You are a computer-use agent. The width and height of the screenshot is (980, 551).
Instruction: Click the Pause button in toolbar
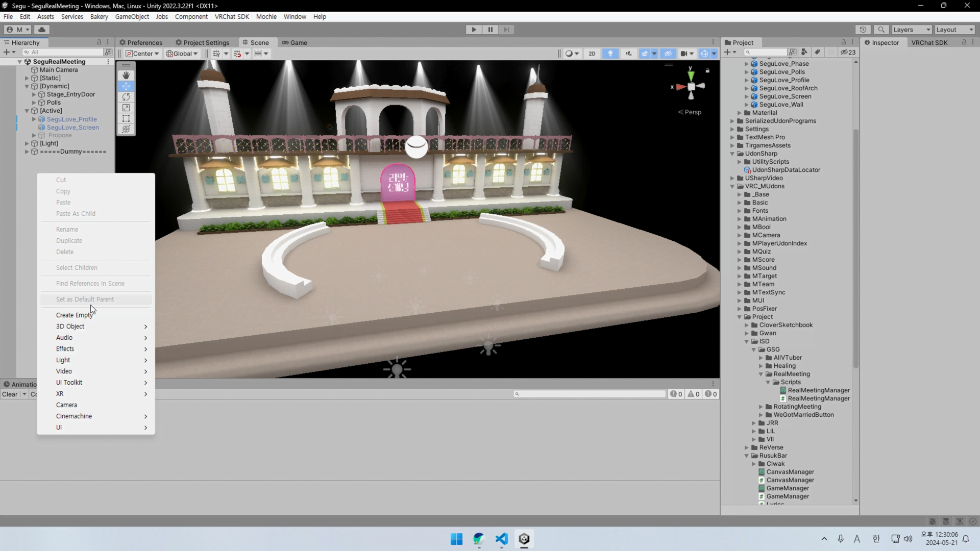490,30
